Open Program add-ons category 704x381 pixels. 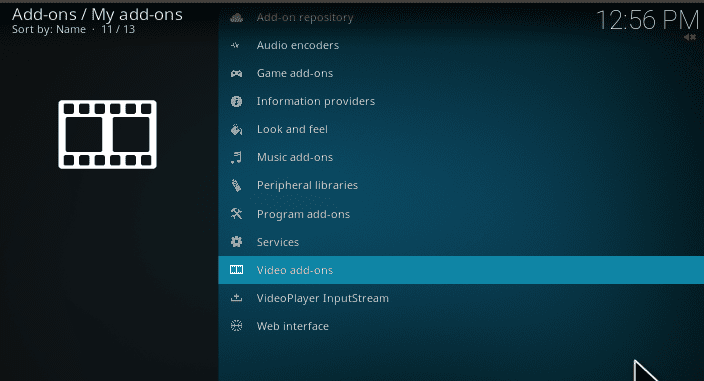point(461,214)
